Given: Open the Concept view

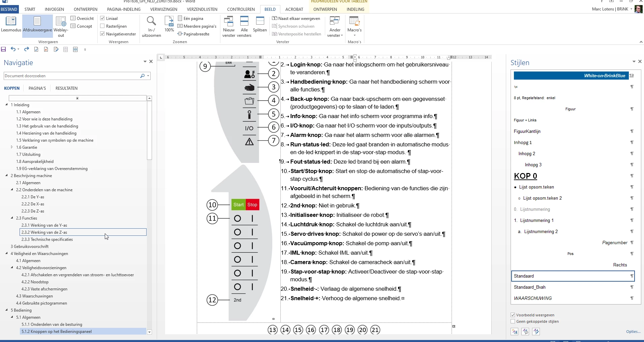Looking at the screenshot, I should pos(81,26).
